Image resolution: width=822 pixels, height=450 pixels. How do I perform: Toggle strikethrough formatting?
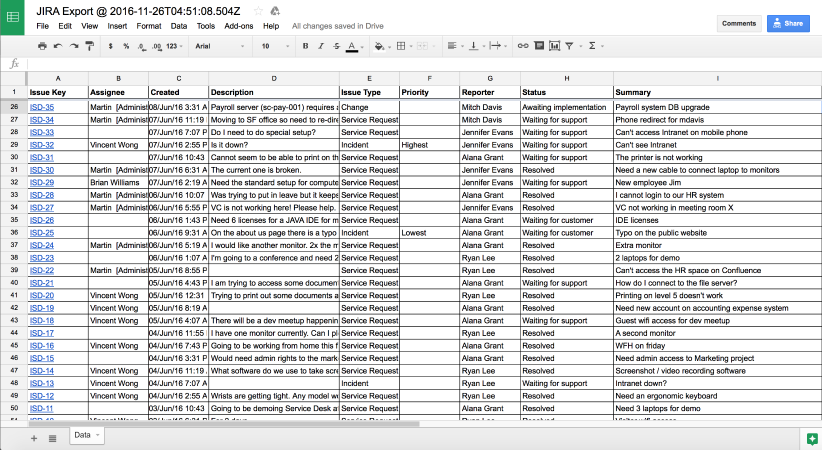pyautogui.click(x=337, y=46)
